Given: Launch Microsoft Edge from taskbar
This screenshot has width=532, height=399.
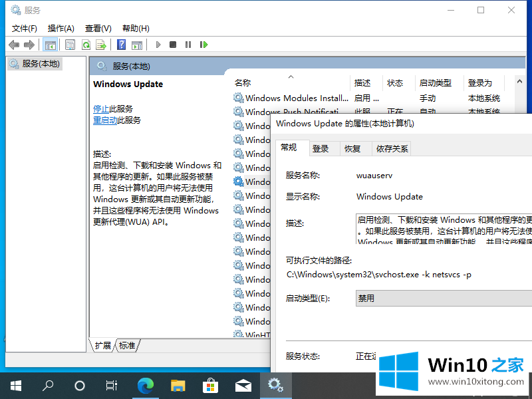Looking at the screenshot, I should point(146,386).
